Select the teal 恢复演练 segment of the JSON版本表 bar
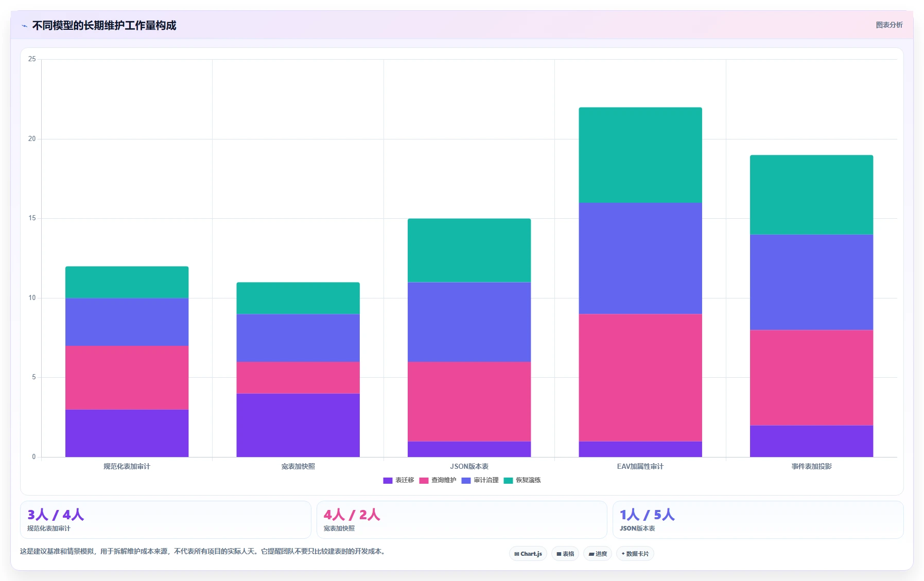924x581 pixels. (469, 251)
